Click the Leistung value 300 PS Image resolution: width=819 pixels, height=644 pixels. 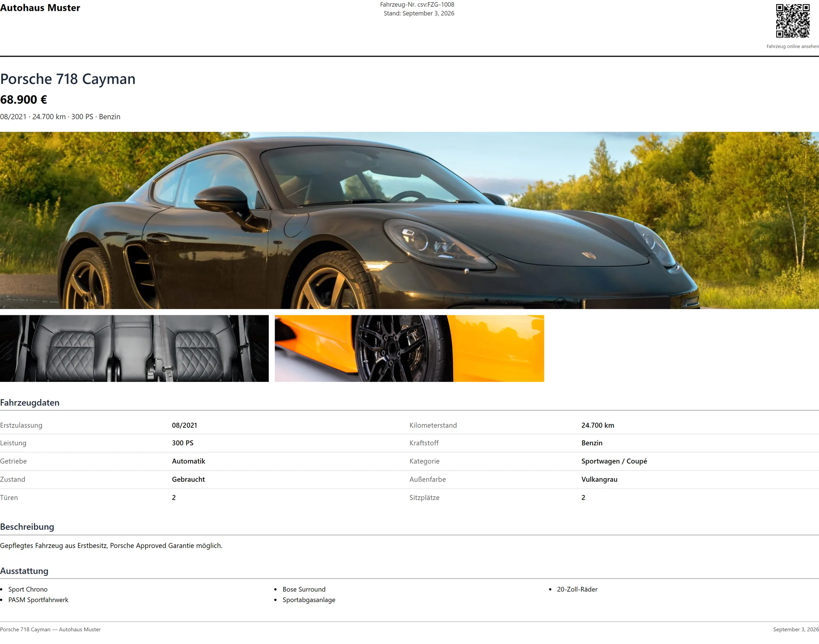click(182, 443)
